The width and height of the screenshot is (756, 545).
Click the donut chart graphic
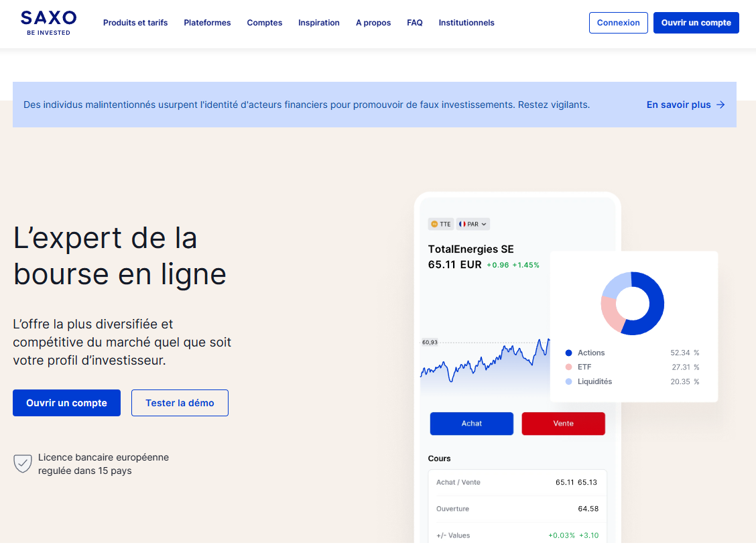click(633, 304)
